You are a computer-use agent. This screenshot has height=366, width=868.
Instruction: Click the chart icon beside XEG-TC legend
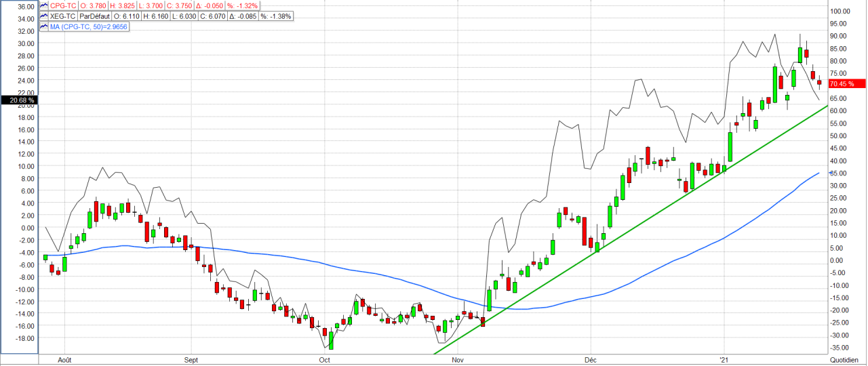point(44,16)
